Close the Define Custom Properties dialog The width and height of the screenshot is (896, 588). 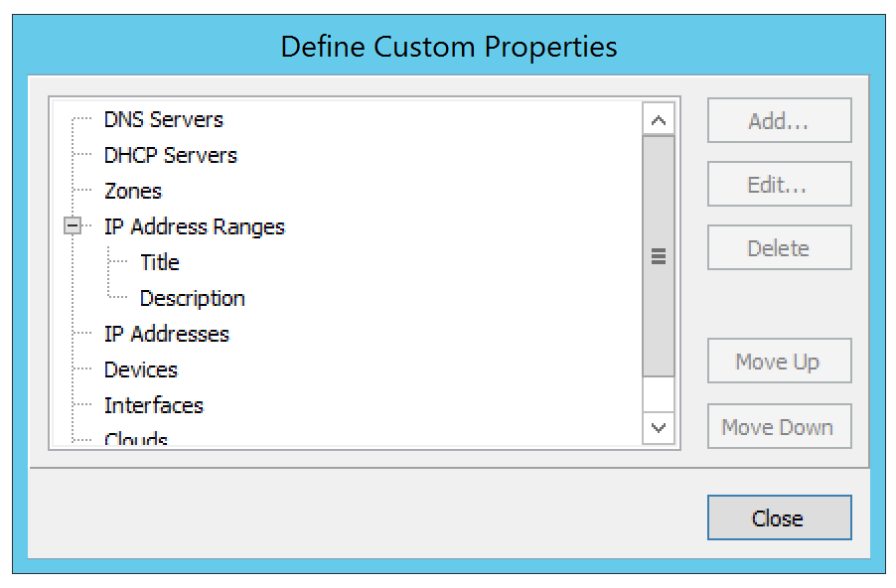[x=779, y=517]
